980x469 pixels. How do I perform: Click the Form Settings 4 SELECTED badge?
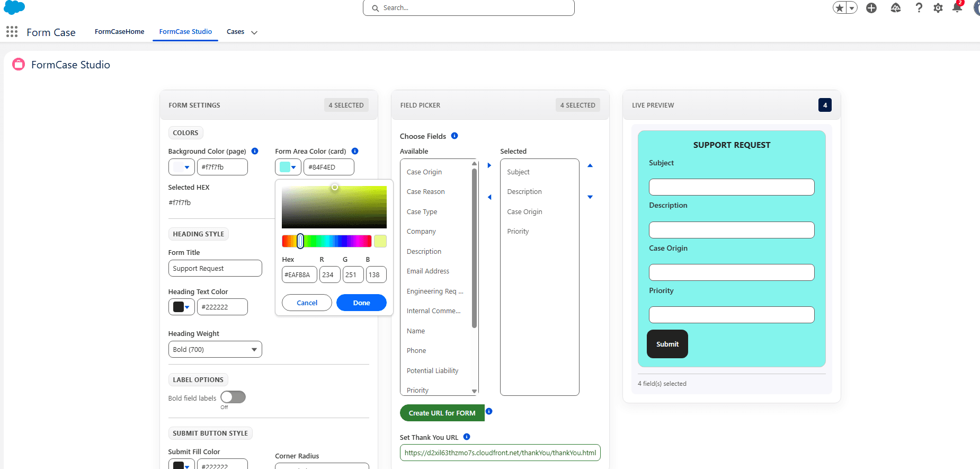point(346,105)
